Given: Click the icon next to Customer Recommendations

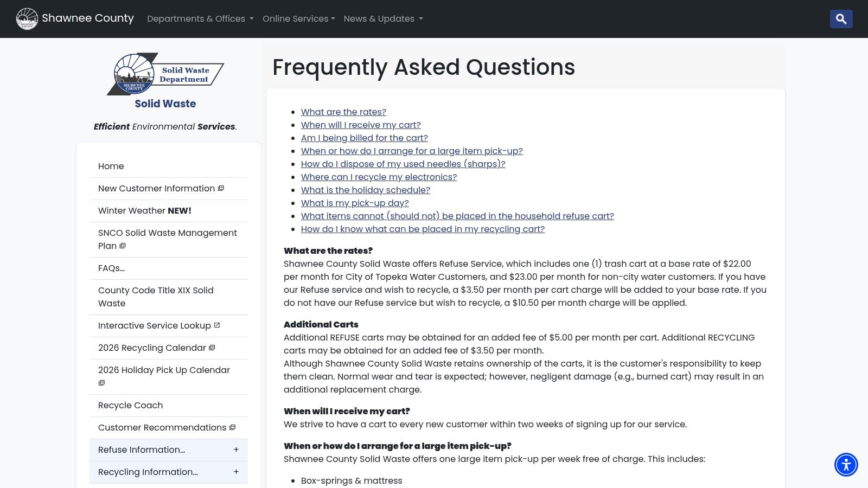Looking at the screenshot, I should point(232,427).
